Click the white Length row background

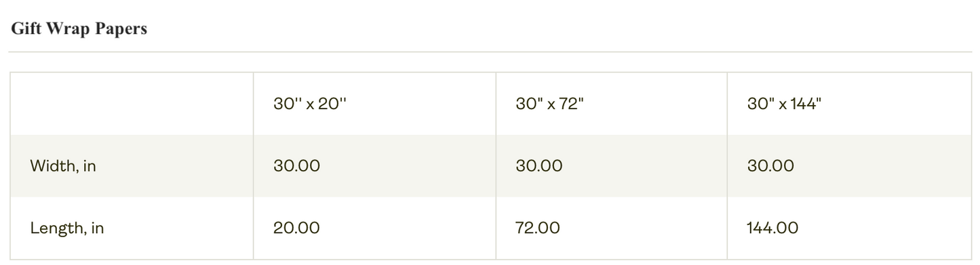(490, 228)
